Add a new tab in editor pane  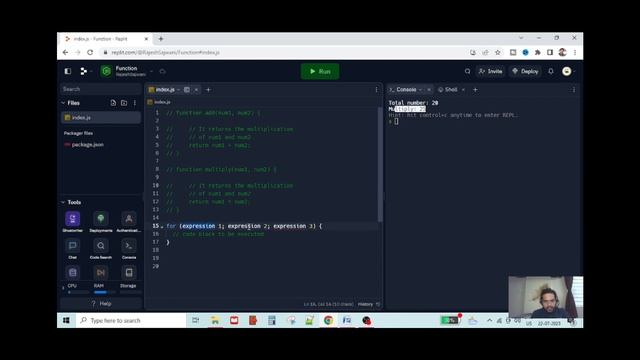point(208,90)
